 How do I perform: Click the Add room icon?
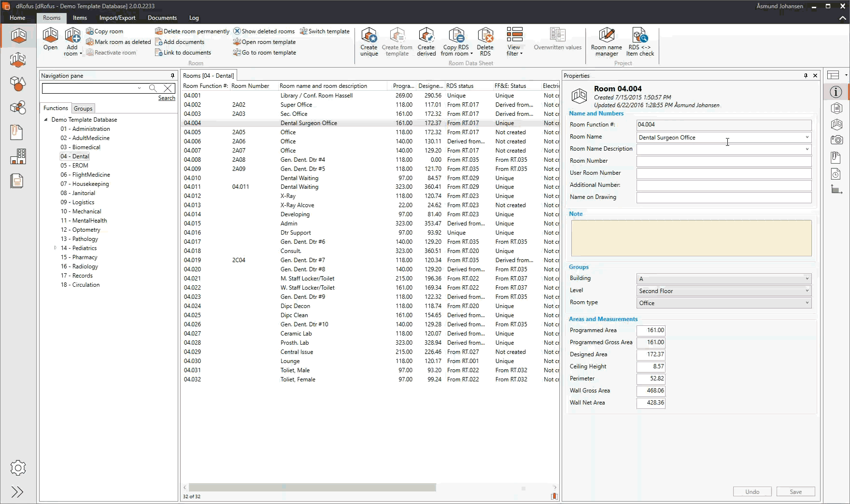72,37
